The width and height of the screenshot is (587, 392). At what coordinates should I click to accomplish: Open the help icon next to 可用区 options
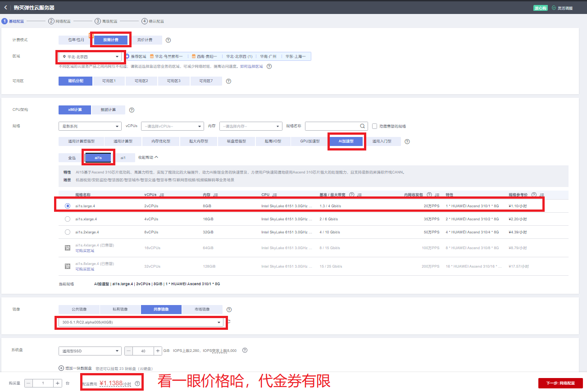tap(228, 81)
